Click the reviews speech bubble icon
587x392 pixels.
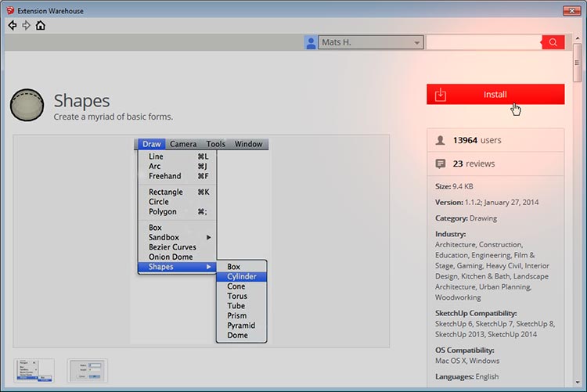pyautogui.click(x=441, y=164)
